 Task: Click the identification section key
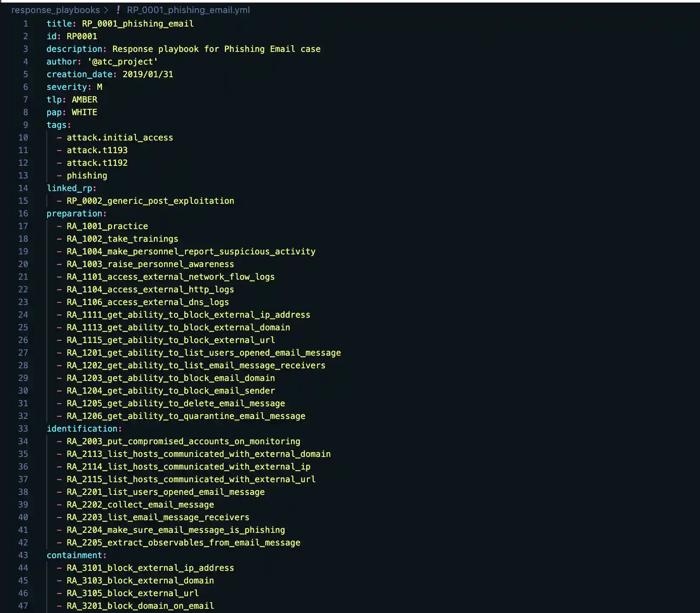pos(82,429)
